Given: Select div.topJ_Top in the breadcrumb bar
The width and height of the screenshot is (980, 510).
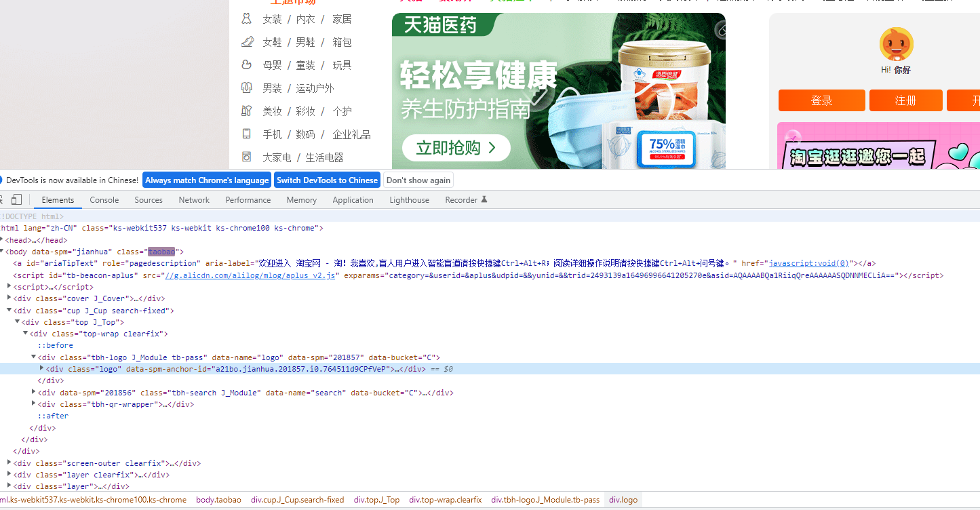Looking at the screenshot, I should pyautogui.click(x=377, y=500).
